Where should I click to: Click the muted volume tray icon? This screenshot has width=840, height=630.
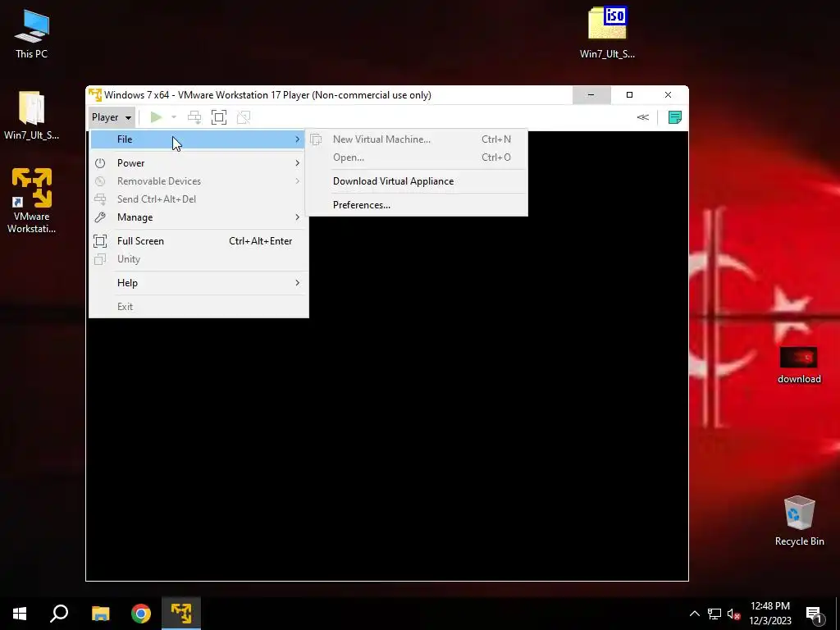[x=733, y=614]
